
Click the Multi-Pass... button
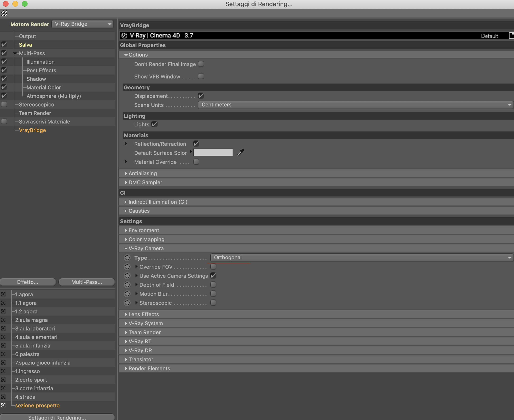tap(87, 282)
